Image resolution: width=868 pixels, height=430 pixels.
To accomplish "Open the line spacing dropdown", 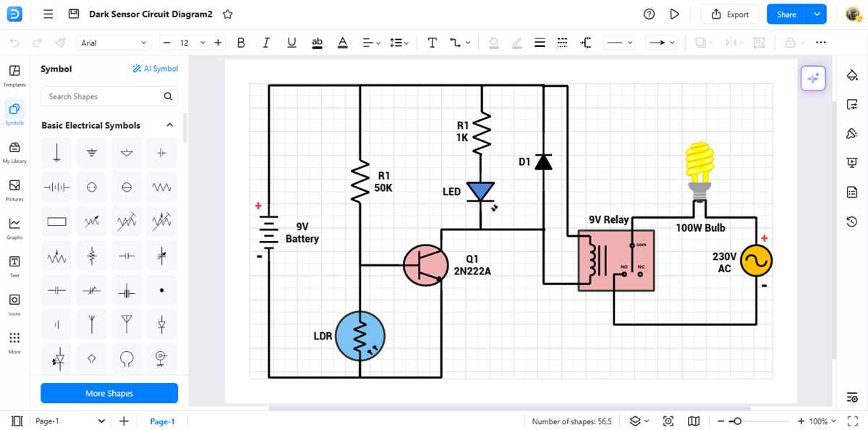I will pyautogui.click(x=399, y=43).
